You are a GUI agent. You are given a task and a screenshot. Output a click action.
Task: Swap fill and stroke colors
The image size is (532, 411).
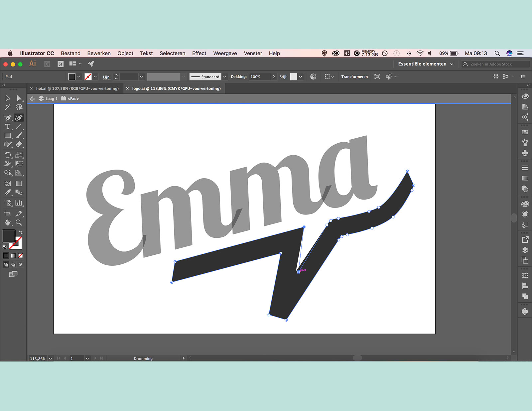[x=21, y=232]
